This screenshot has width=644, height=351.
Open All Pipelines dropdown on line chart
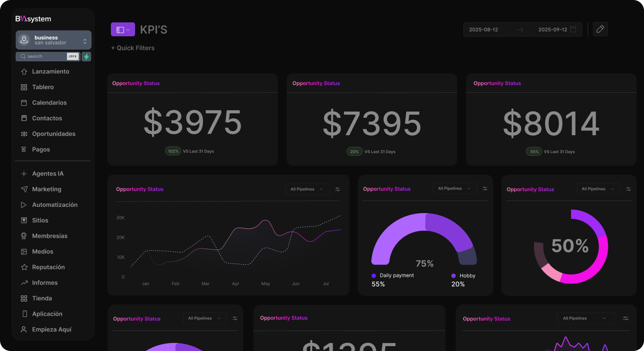coord(307,189)
